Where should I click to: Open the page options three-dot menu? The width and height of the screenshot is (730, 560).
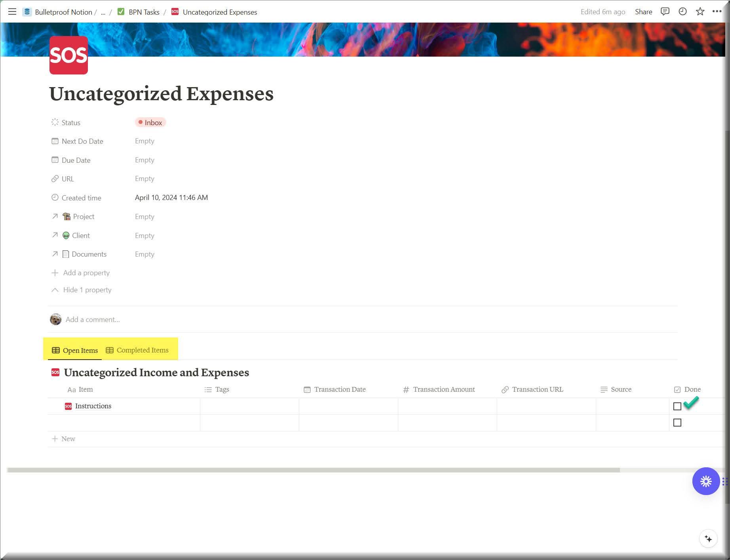717,11
